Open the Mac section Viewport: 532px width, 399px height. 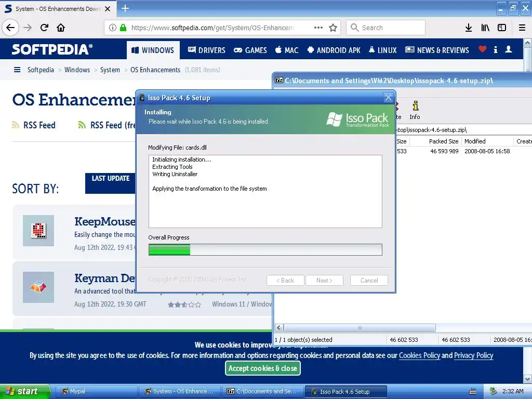pyautogui.click(x=287, y=50)
